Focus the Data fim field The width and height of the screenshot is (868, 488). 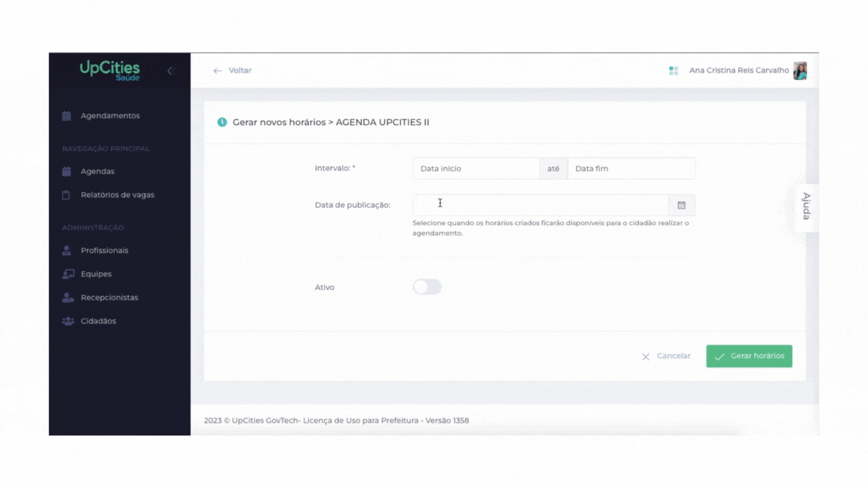631,168
